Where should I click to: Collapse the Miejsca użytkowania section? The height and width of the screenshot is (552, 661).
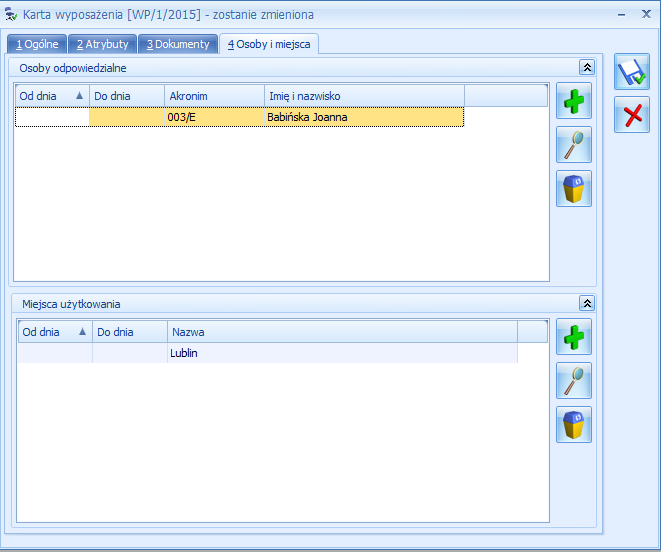coord(587,304)
